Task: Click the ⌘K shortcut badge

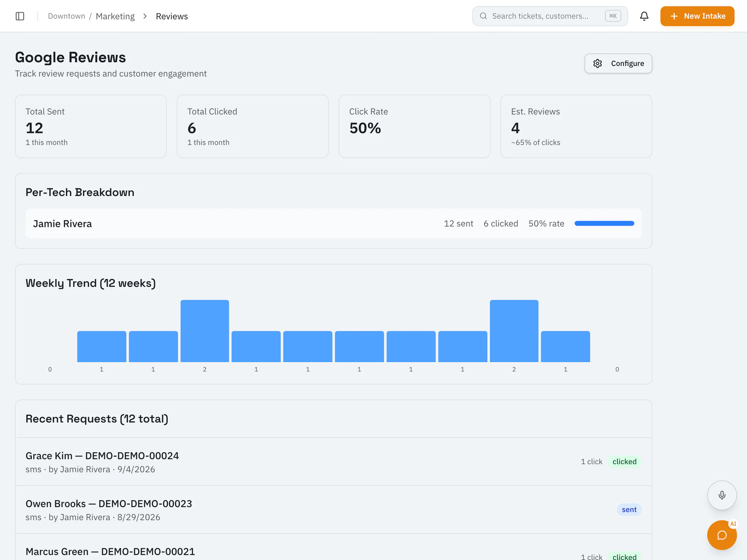Action: coord(613,16)
